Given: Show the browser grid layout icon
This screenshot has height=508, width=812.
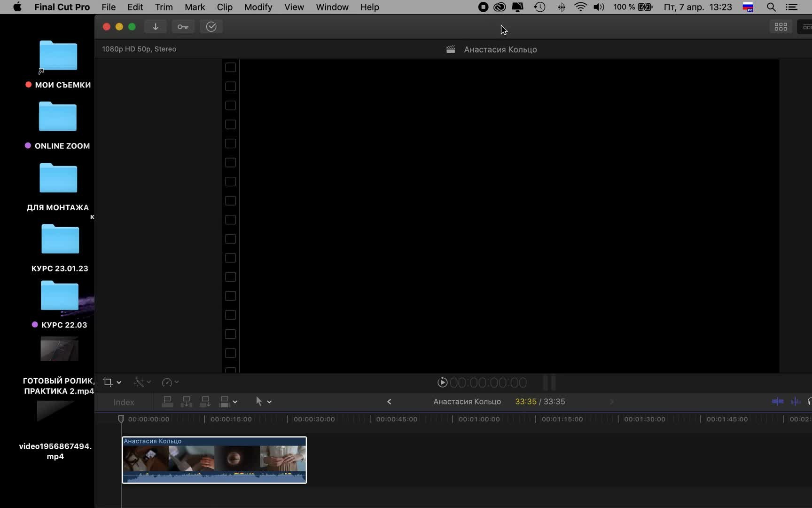Looking at the screenshot, I should pyautogui.click(x=781, y=27).
